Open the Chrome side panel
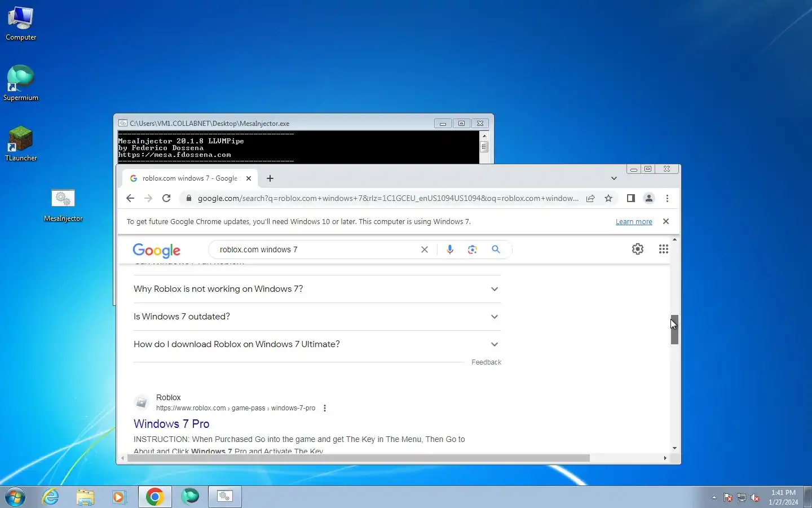The image size is (812, 508). coord(631,198)
